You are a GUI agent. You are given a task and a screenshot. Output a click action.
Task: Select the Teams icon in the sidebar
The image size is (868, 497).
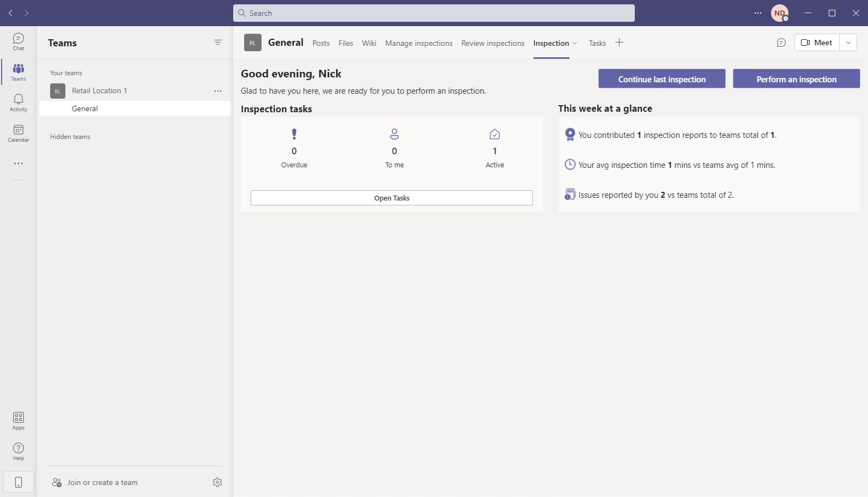point(19,72)
